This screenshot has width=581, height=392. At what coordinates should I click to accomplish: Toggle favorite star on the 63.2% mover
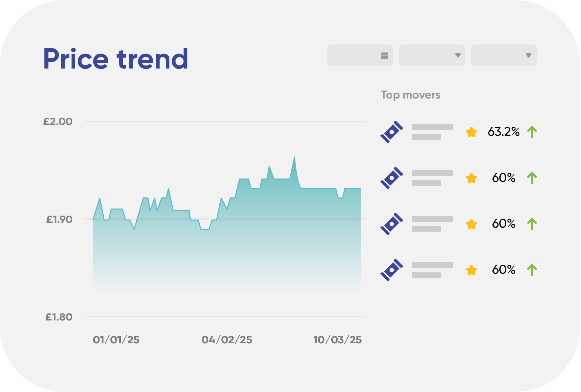pyautogui.click(x=471, y=132)
